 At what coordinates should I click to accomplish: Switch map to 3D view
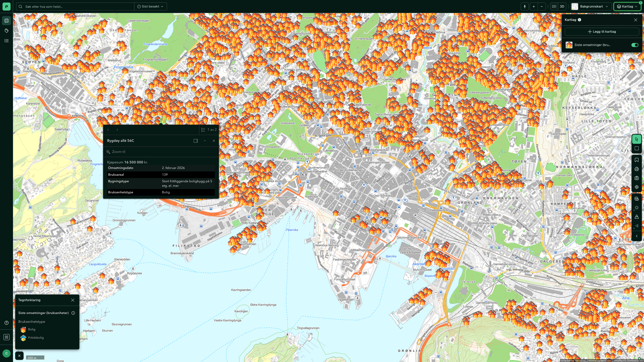tap(562, 7)
